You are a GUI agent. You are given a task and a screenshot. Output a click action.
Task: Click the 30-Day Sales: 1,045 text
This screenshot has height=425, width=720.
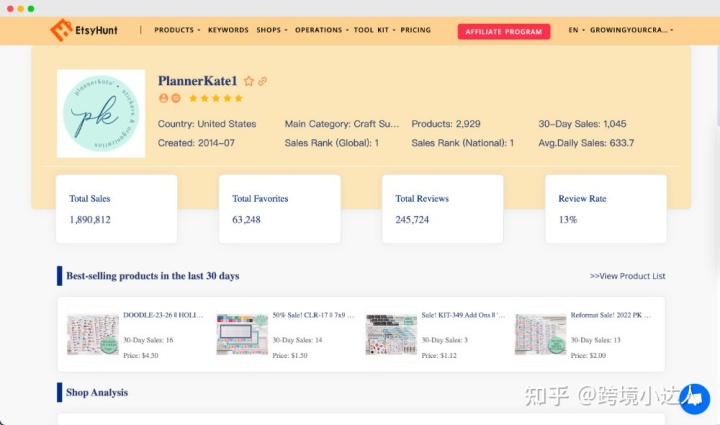[582, 124]
